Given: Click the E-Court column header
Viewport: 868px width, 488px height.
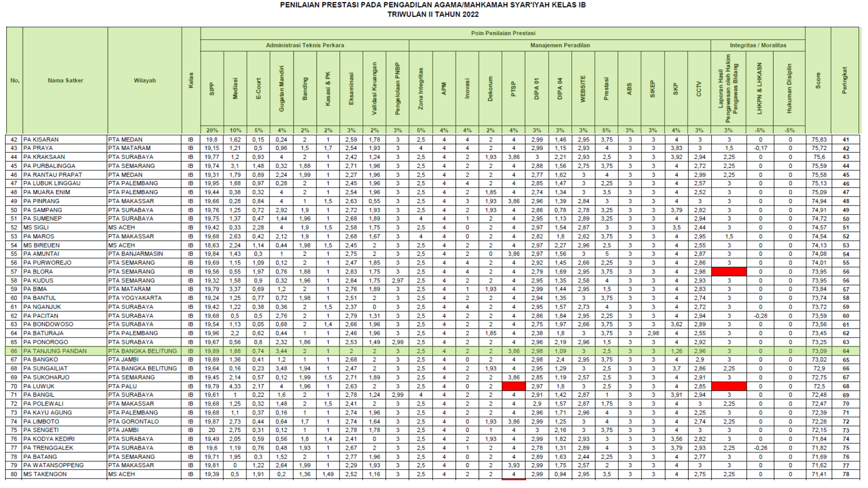Looking at the screenshot, I should pyautogui.click(x=259, y=89).
